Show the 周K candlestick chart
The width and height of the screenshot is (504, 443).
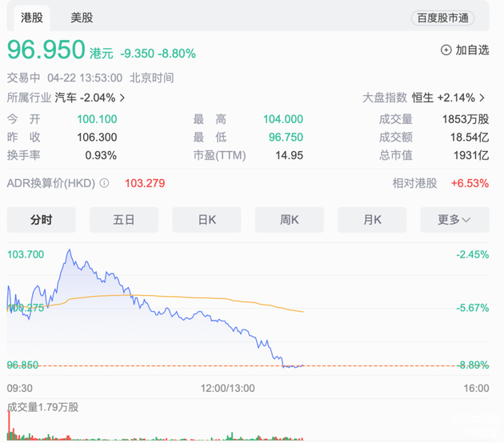click(289, 220)
